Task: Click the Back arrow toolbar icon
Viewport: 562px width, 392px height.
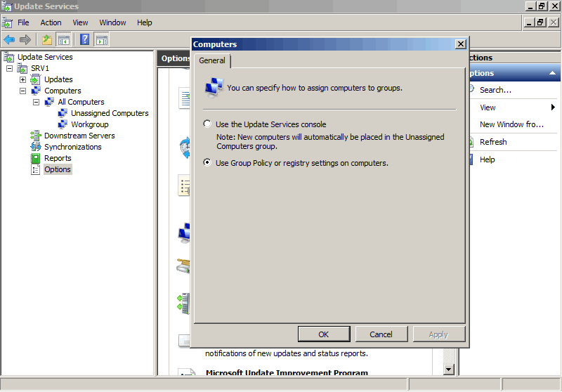Action: [x=9, y=39]
